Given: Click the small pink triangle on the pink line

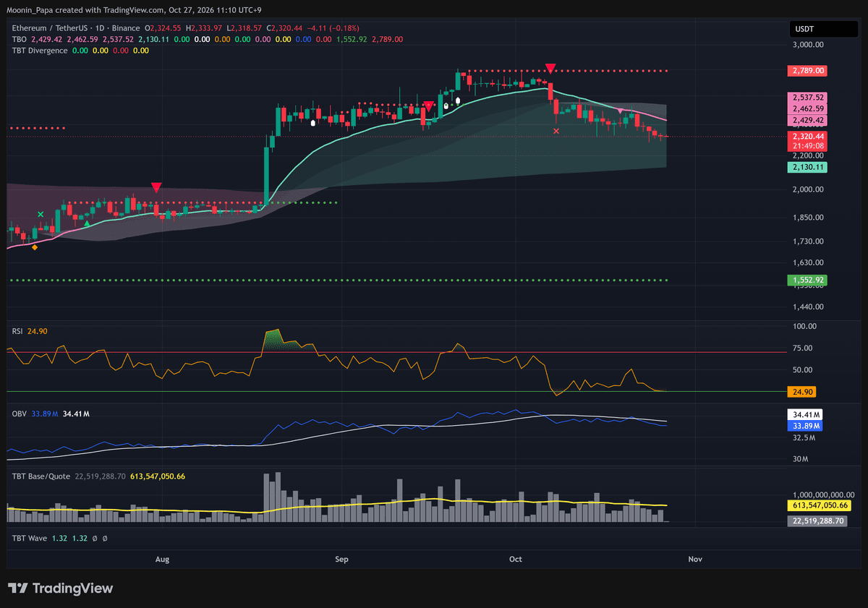Looking at the screenshot, I should pos(621,110).
